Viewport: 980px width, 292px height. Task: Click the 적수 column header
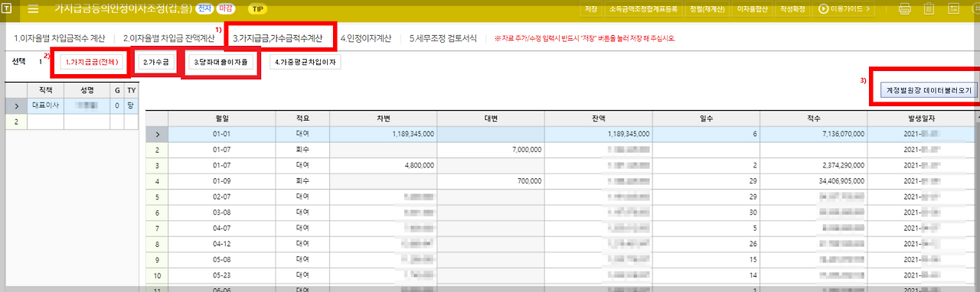[814, 118]
